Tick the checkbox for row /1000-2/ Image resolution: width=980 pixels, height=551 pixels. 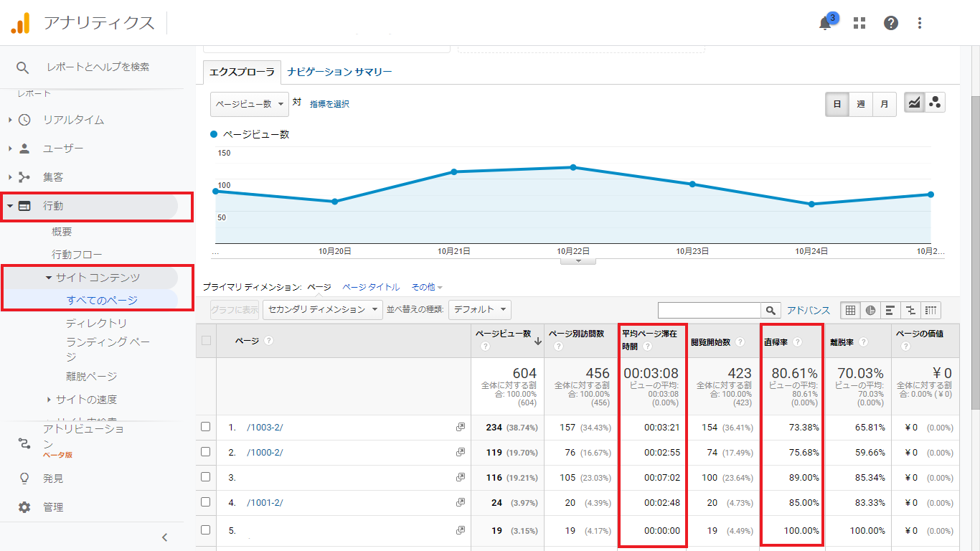[x=206, y=452]
